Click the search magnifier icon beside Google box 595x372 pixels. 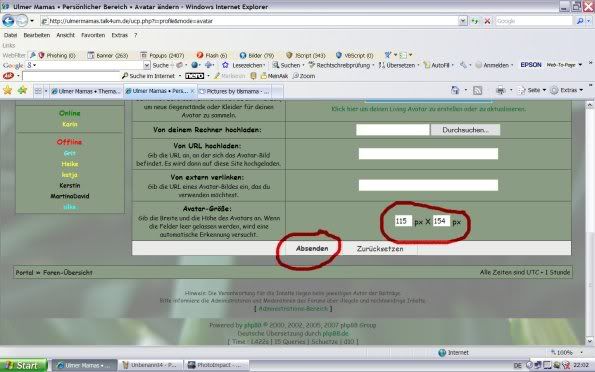click(580, 21)
